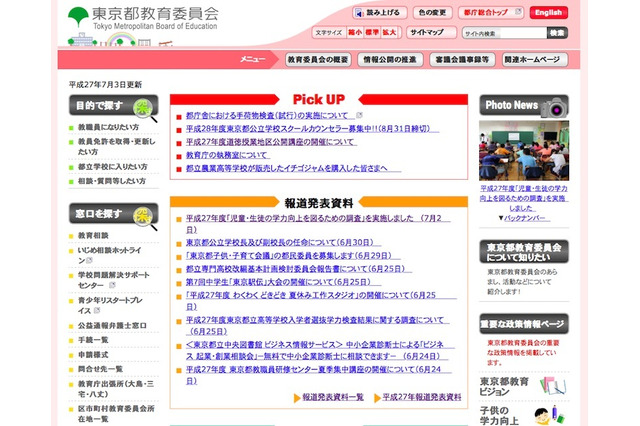Open 都立専門高校改編基本計画 報告書 link
This screenshot has height=426, width=640.
click(x=299, y=269)
